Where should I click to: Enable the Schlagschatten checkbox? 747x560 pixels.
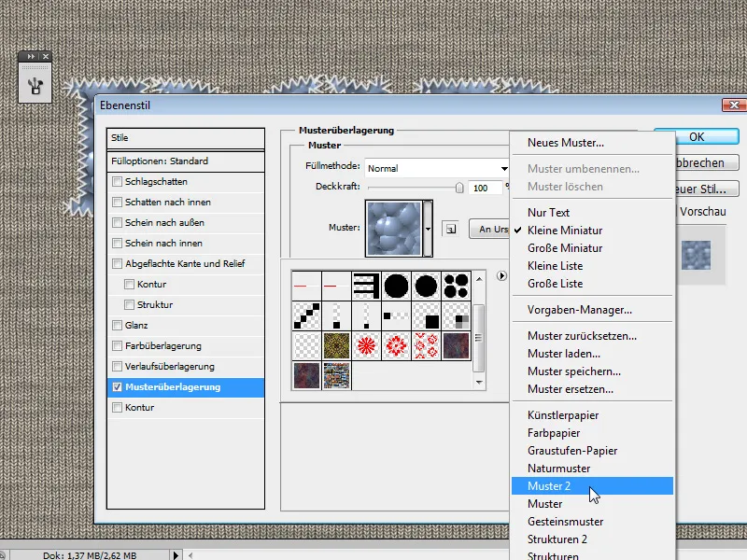point(117,181)
